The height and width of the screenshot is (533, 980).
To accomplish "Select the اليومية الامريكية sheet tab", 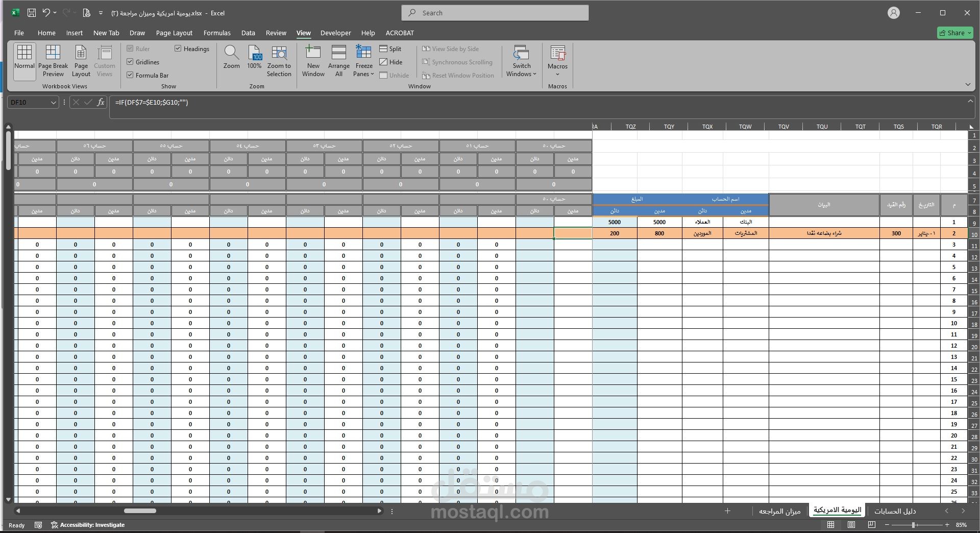I will (x=837, y=511).
